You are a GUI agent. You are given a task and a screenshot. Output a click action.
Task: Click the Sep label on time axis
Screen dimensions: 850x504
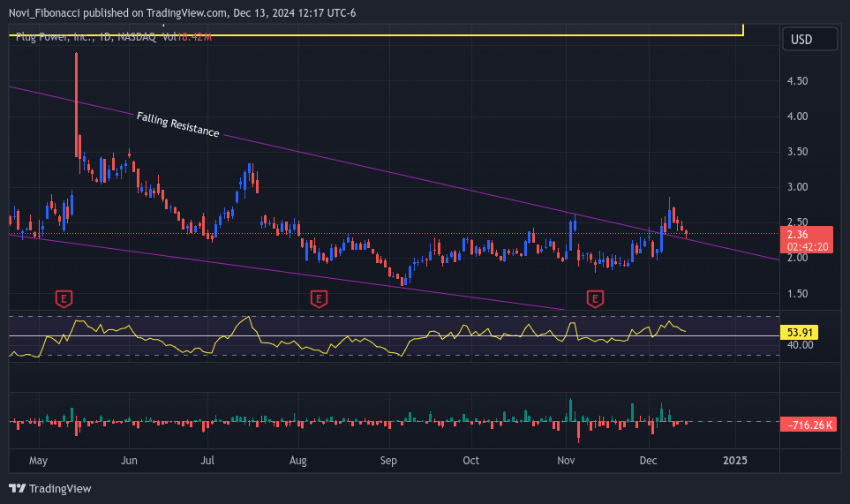388,461
